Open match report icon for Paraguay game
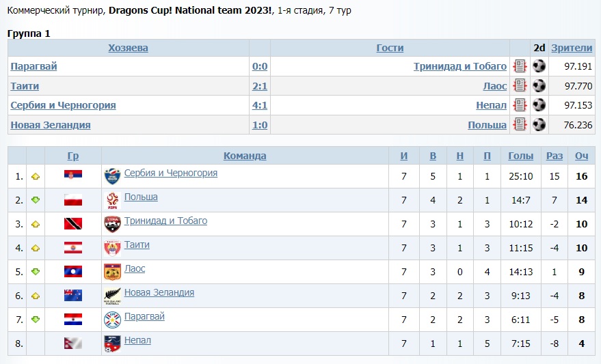This screenshot has height=364, width=601. [520, 66]
